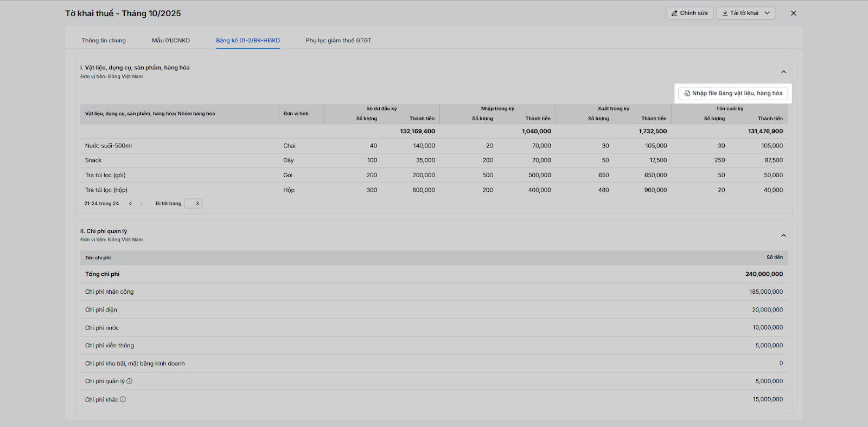The height and width of the screenshot is (427, 868).
Task: Collapse the Vật liệu, dụng cụ section
Action: click(783, 72)
